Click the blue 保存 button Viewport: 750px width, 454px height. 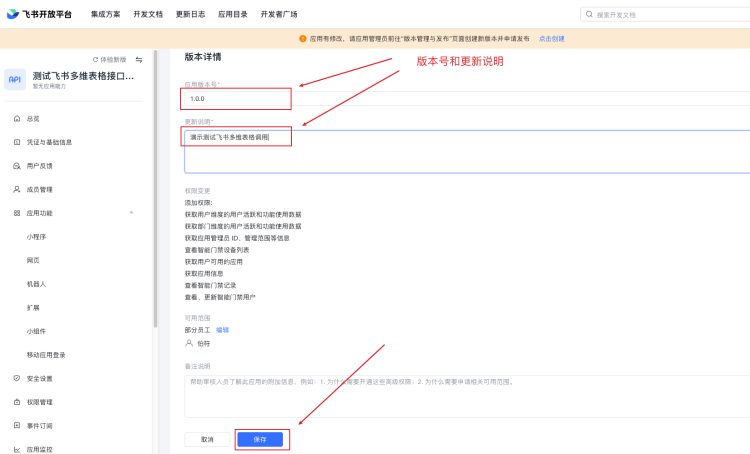(x=260, y=439)
